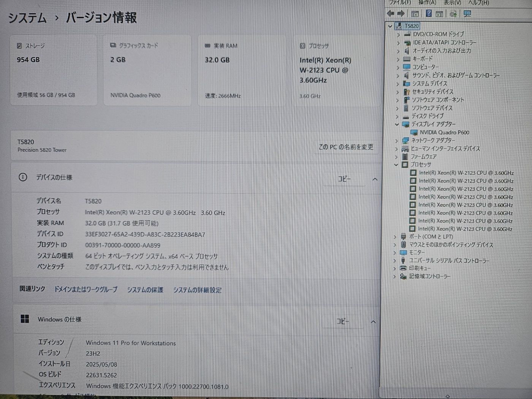Click the device ID value 33EF3027-65A2-439D-A83C-2B223EA84BA7
Viewport: 532px width, 399px height.
click(x=145, y=234)
